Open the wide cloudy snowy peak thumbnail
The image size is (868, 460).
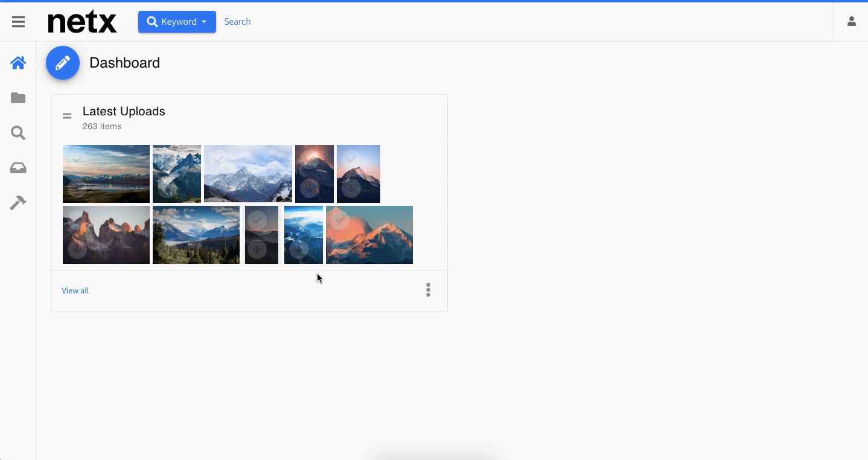248,174
